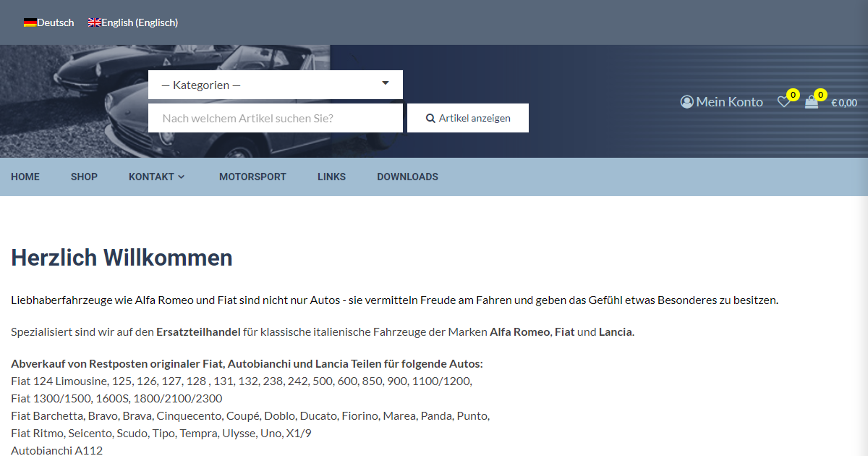Image resolution: width=868 pixels, height=456 pixels.
Task: Click the magnifier icon in search button
Action: (x=430, y=118)
